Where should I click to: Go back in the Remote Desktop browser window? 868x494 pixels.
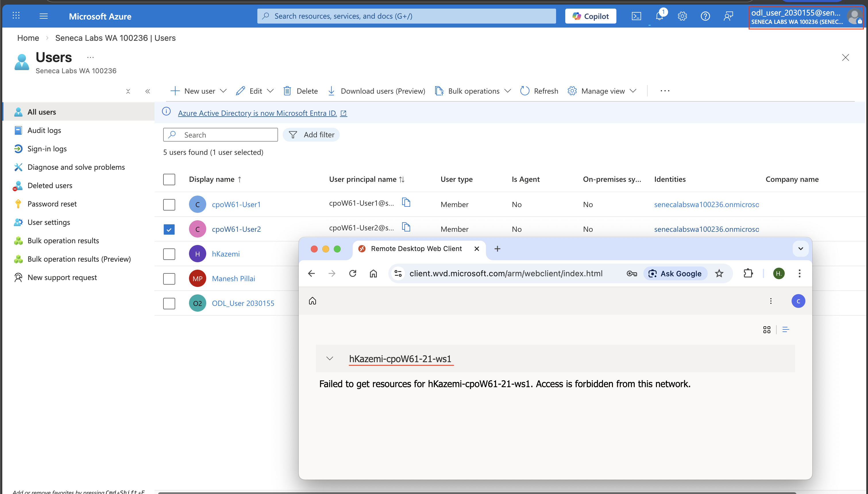click(x=311, y=273)
